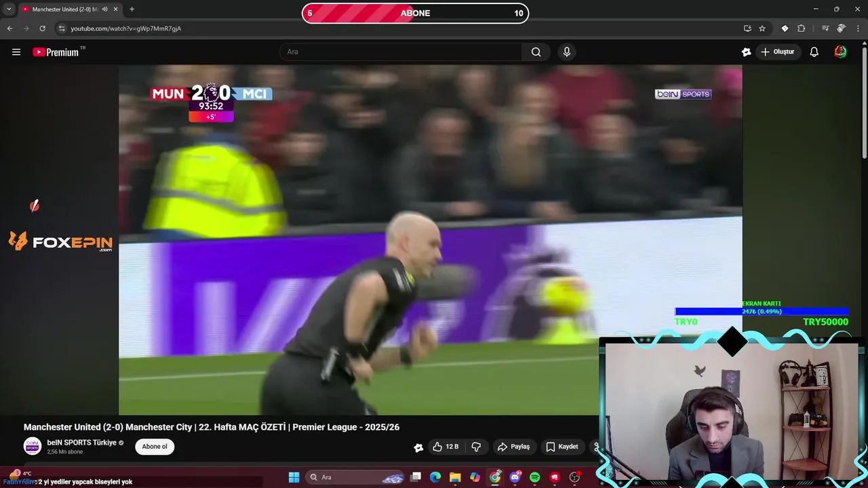Click Windows taskbar Ara search box
The image size is (868, 488).
(355, 477)
